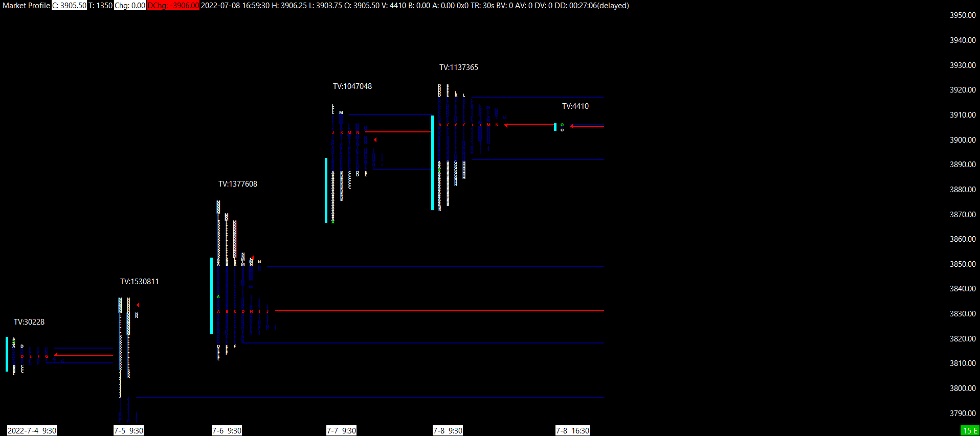
Task: Select the "7-5 9:30" date label
Action: pos(128,430)
